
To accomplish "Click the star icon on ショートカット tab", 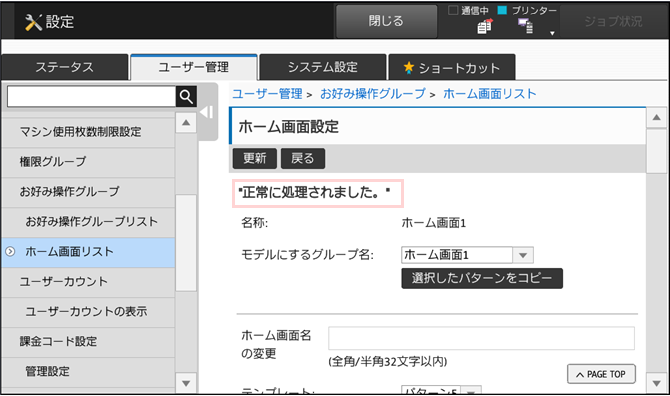I will click(x=408, y=67).
